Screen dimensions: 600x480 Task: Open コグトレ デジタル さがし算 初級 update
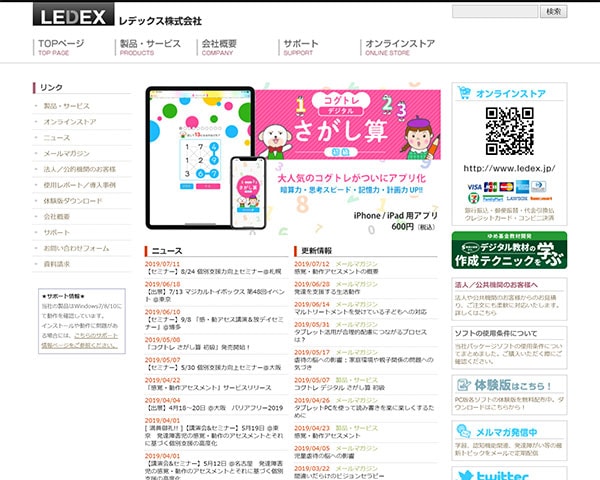pyautogui.click(x=339, y=388)
